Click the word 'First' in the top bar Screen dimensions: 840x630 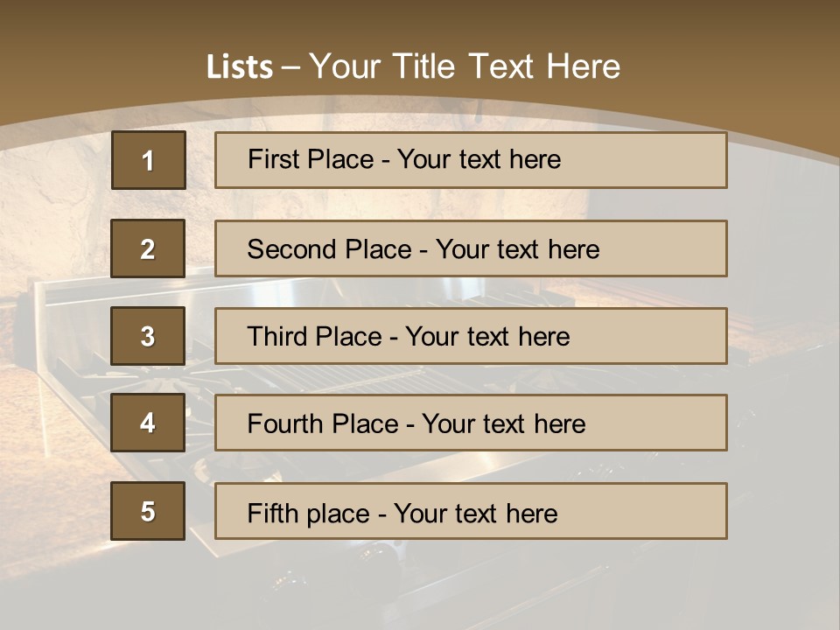coord(274,160)
